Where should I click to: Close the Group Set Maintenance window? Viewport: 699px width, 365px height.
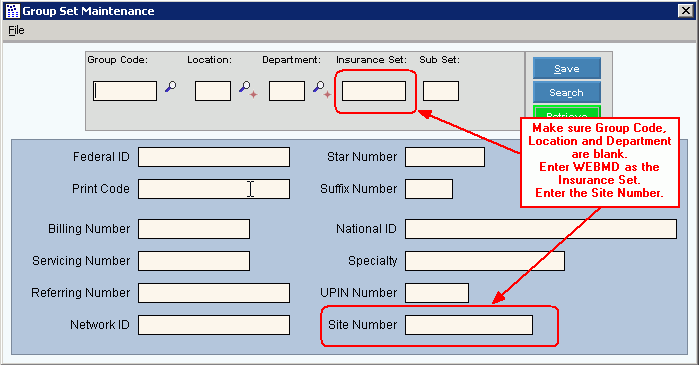[x=685, y=11]
